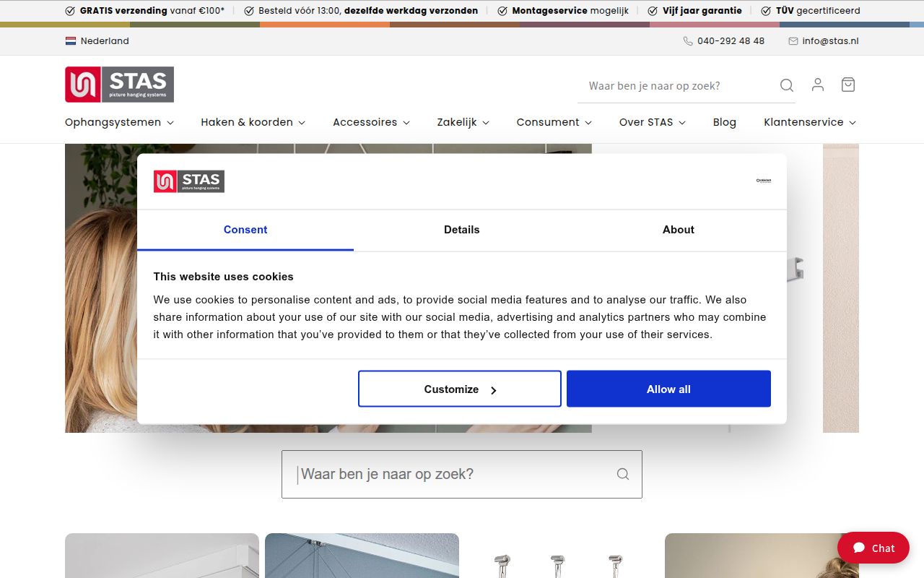Click the checkmark icon beside GRATIS verzending
This screenshot has height=578, width=924.
tap(70, 11)
